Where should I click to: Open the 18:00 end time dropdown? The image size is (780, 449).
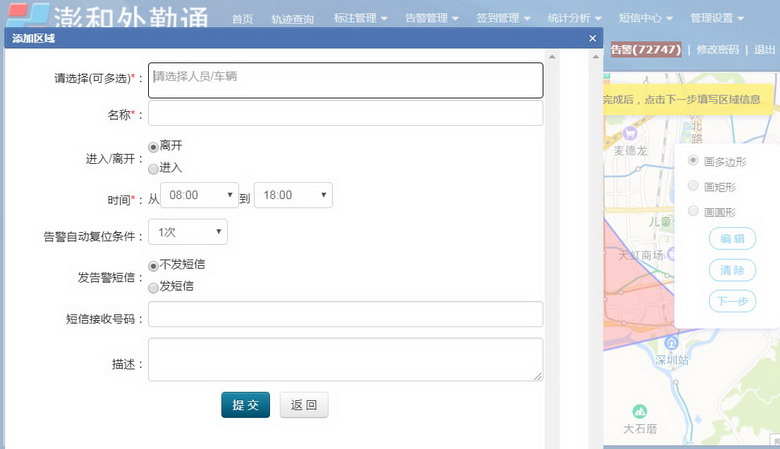(293, 195)
